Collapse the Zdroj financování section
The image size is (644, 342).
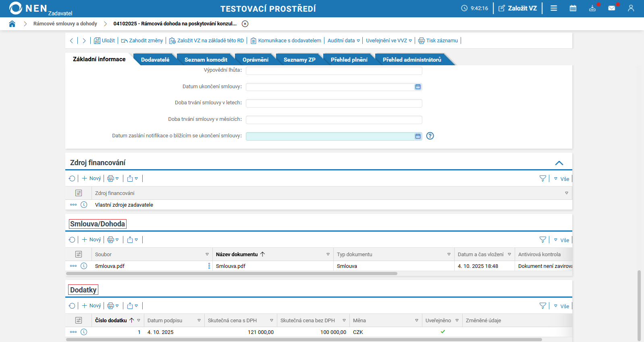(559, 163)
